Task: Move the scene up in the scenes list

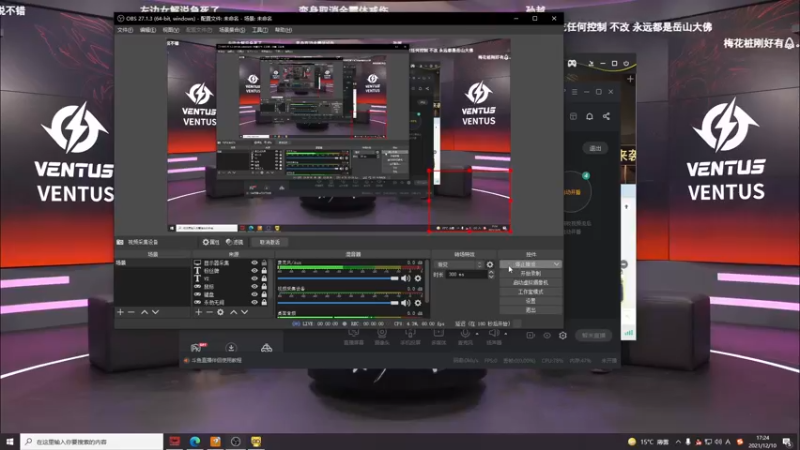Action: [x=144, y=312]
